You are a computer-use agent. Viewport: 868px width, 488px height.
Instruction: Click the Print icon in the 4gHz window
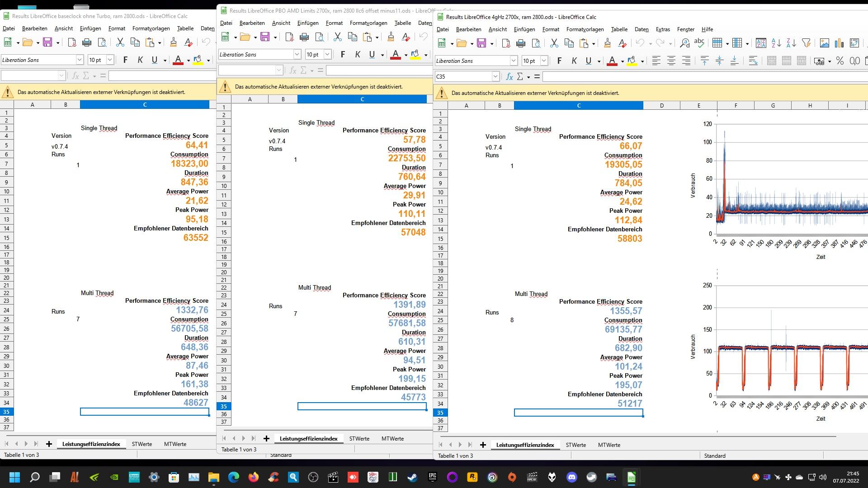point(521,43)
